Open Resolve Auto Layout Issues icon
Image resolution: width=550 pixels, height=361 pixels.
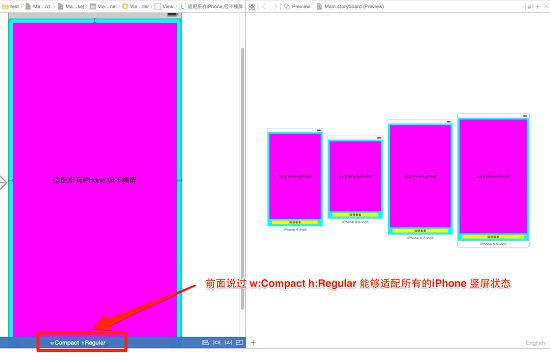point(228,342)
